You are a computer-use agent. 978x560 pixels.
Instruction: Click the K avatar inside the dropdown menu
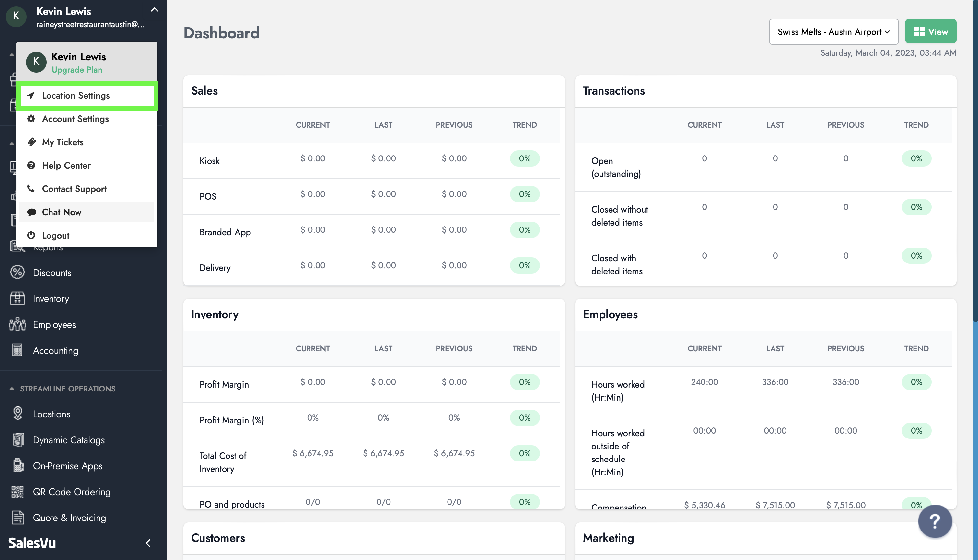click(36, 62)
